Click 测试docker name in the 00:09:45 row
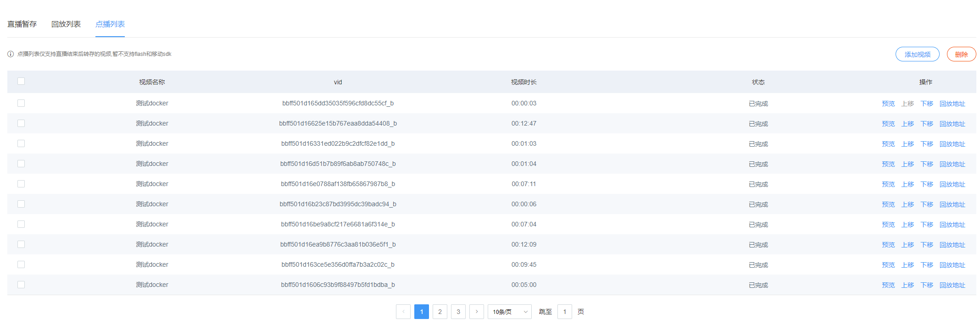The height and width of the screenshot is (330, 980). point(152,264)
